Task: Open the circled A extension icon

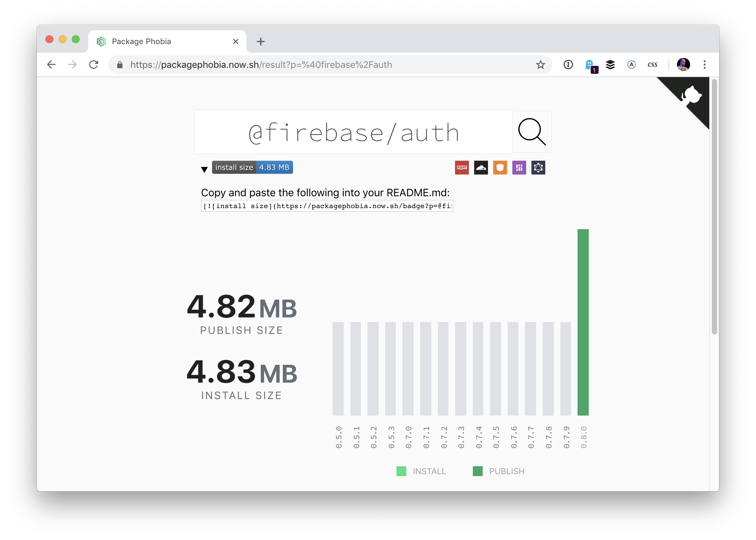Action: coord(631,65)
